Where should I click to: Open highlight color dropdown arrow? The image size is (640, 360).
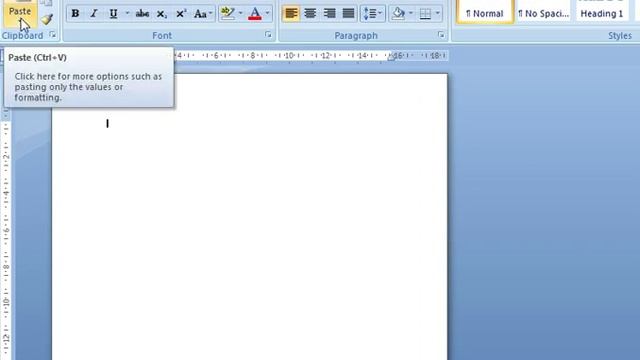tap(240, 13)
